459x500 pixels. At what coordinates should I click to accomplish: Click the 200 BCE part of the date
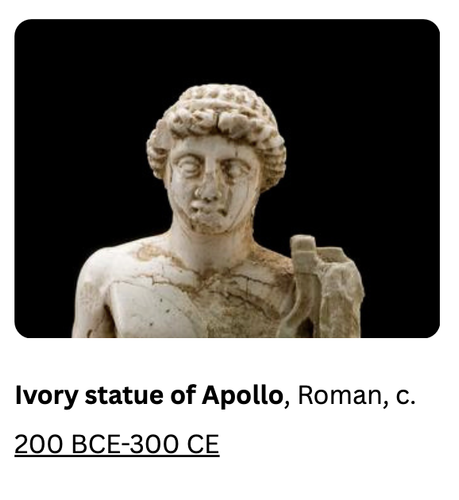click(x=67, y=444)
